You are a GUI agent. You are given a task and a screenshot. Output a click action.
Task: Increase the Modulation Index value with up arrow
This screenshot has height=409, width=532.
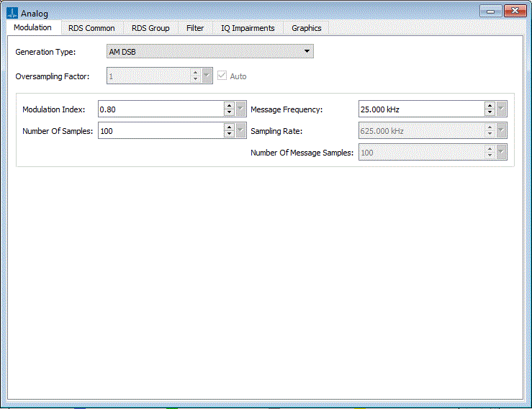[229, 106]
